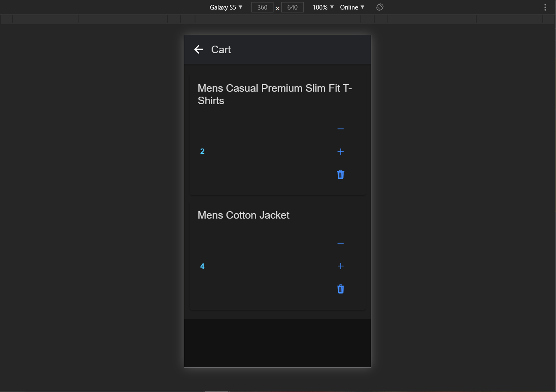Open the Galaxy S5 device selector dropdown
The image size is (556, 392).
click(x=226, y=7)
